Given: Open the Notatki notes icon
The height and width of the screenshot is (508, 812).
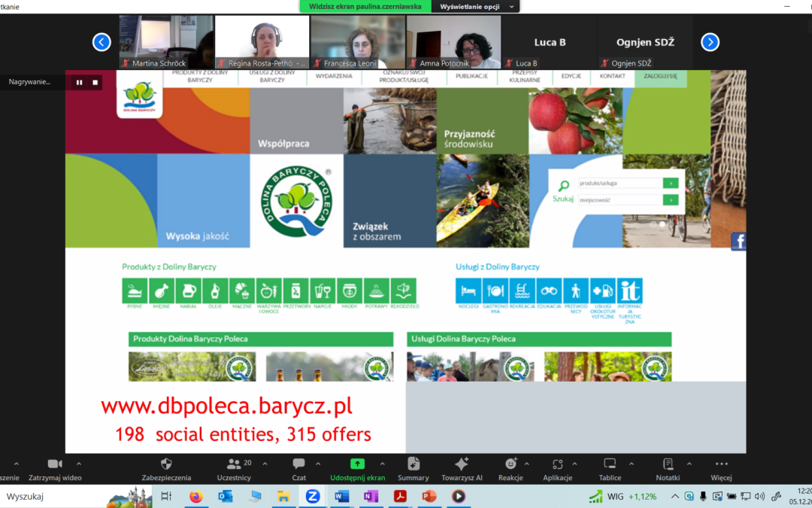Looking at the screenshot, I should 668,464.
